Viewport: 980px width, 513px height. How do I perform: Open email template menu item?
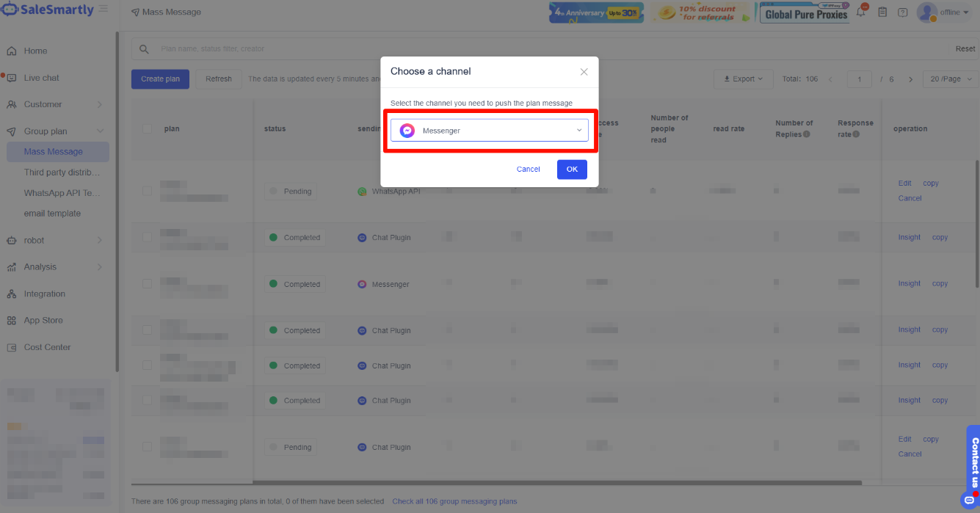pos(52,214)
